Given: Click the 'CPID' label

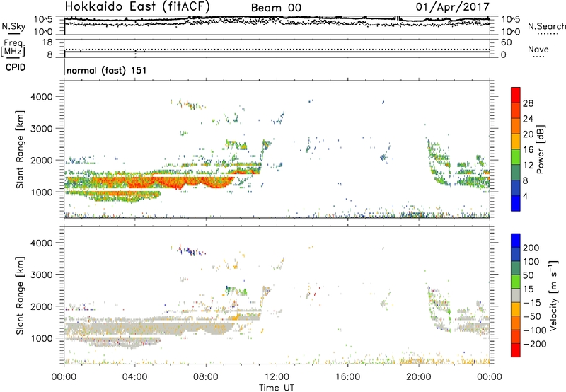Looking at the screenshot, I should click(16, 67).
